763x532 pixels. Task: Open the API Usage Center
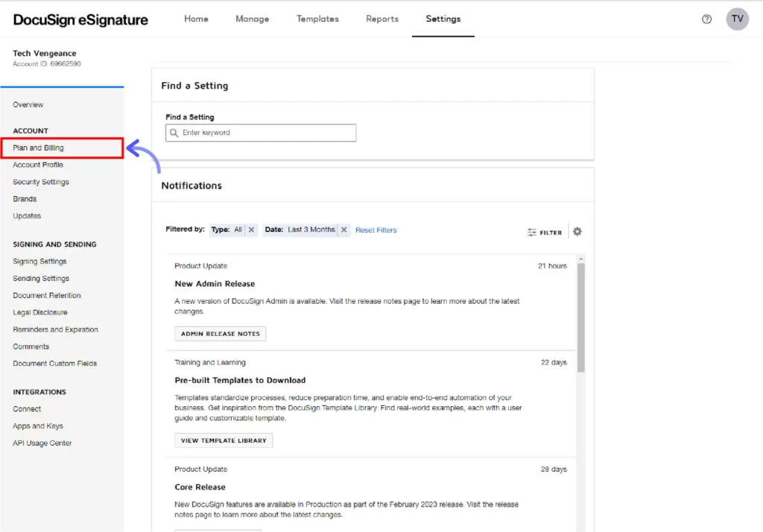[42, 443]
